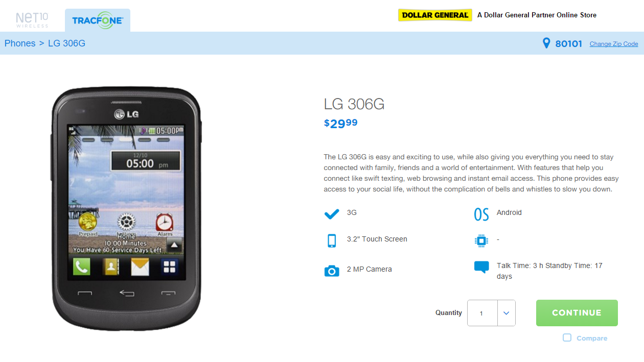
Task: Expand the Quantity dropdown arrow
Action: [x=506, y=313]
